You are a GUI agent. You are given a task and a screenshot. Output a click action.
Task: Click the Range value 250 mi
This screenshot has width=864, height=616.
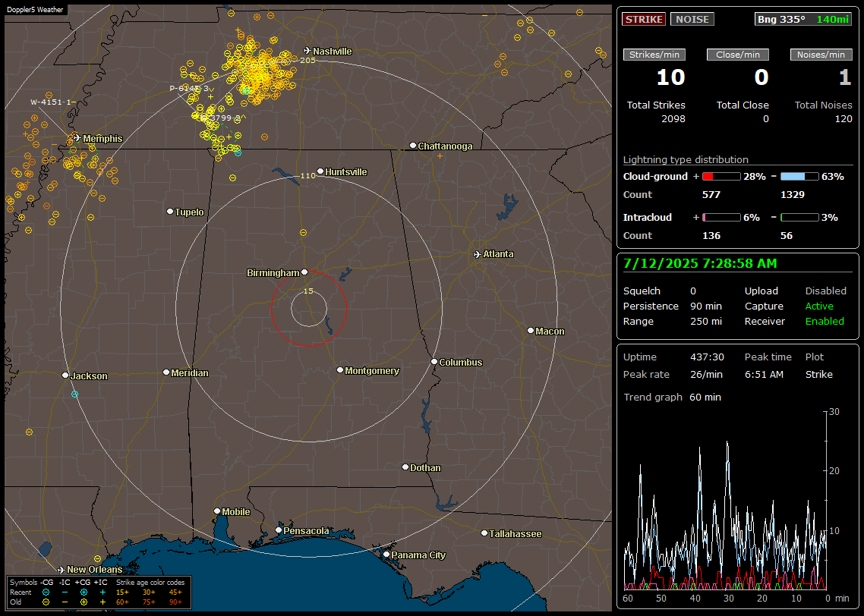point(706,321)
